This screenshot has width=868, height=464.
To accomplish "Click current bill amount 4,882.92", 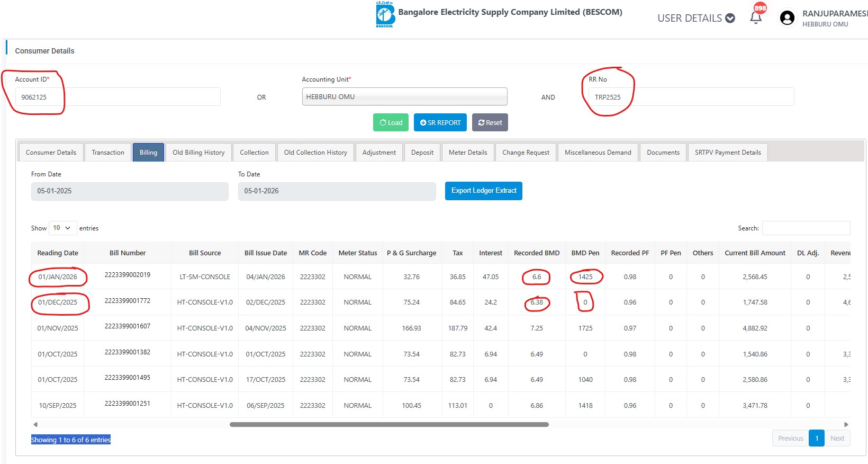I will coord(755,328).
